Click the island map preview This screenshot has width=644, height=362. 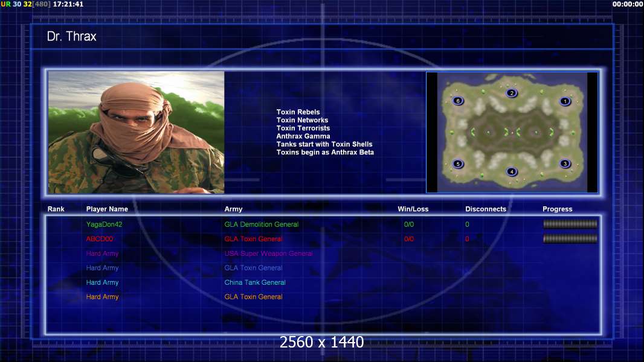pos(512,132)
